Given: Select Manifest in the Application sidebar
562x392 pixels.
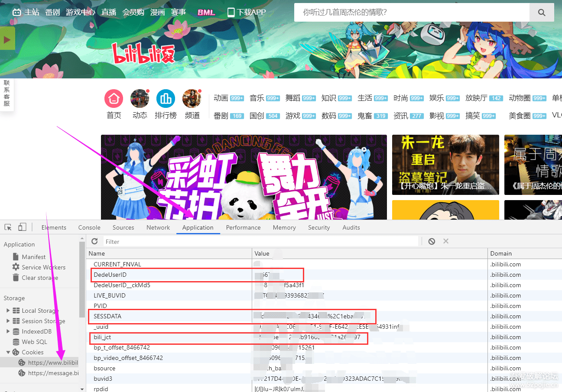Looking at the screenshot, I should coord(33,257).
